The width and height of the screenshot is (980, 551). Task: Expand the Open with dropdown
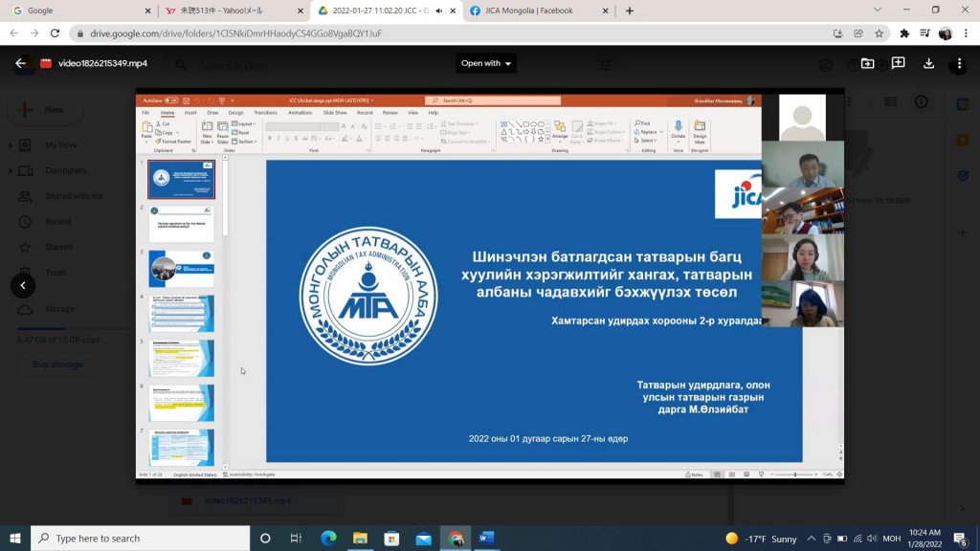pyautogui.click(x=486, y=64)
